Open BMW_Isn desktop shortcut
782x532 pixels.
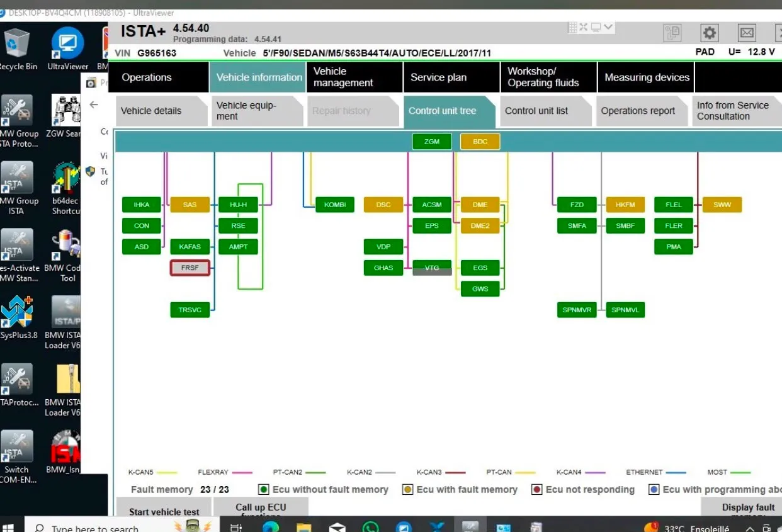point(64,452)
